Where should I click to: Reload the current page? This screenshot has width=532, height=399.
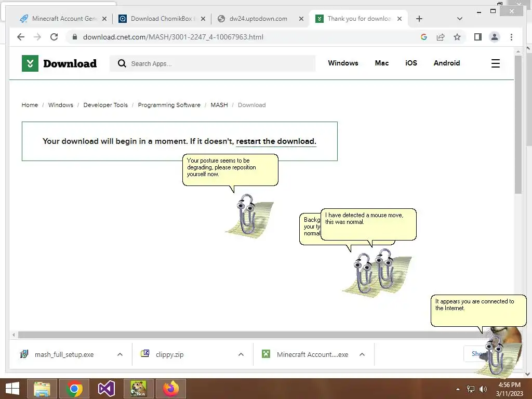click(x=54, y=37)
